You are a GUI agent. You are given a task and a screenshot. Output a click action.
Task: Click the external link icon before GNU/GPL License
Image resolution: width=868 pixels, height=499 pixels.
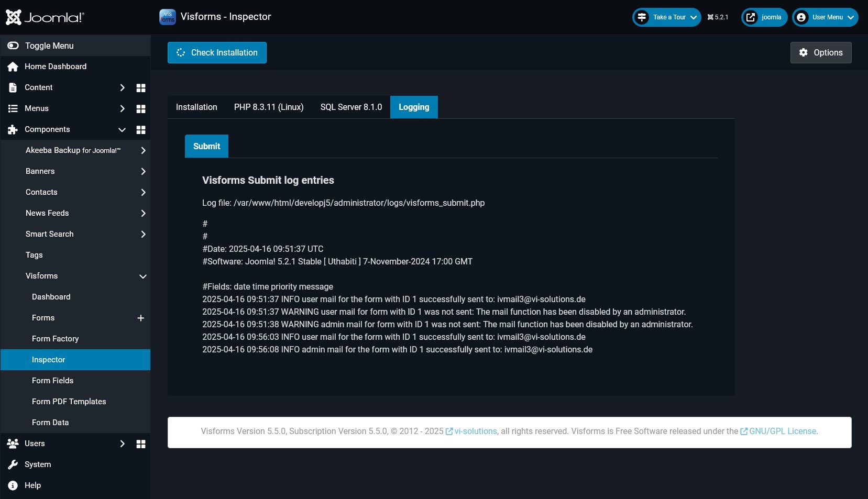click(744, 431)
